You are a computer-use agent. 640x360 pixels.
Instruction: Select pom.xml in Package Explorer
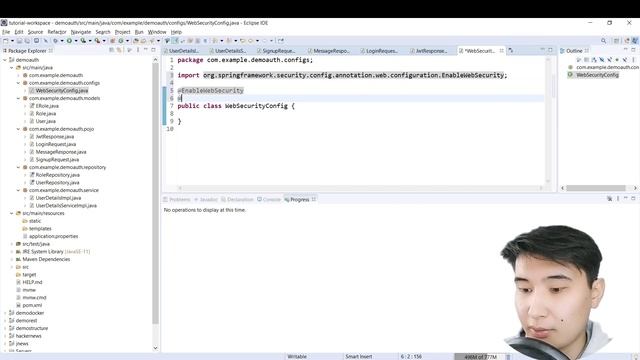point(32,305)
